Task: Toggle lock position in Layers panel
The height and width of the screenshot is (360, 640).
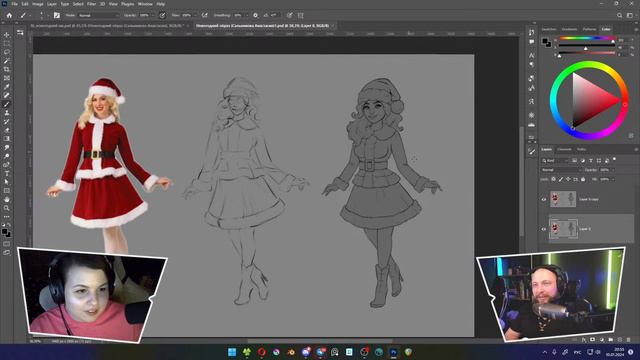Action: coord(568,179)
